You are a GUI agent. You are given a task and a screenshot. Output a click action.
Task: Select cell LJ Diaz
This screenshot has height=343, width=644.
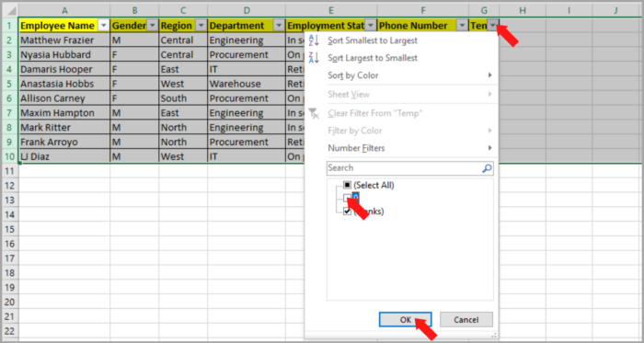[x=64, y=156]
